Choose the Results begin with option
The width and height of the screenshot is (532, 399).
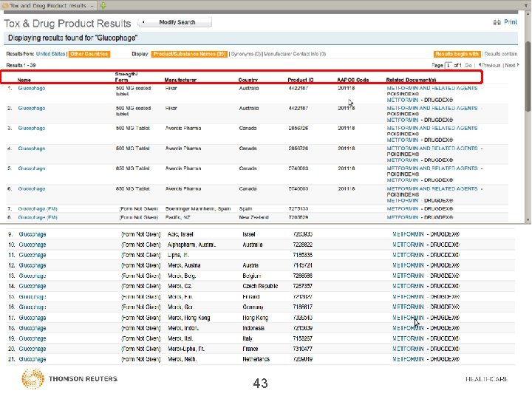pos(457,54)
